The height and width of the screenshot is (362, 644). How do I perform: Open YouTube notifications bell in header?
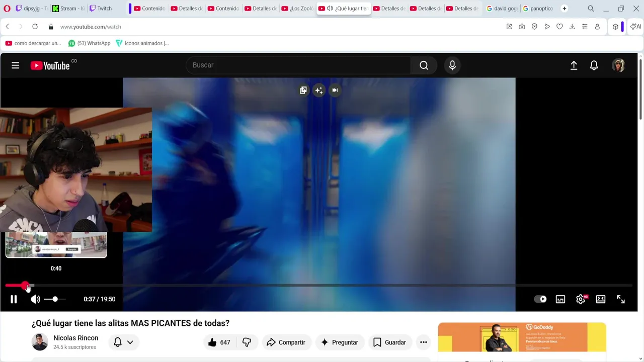point(594,65)
